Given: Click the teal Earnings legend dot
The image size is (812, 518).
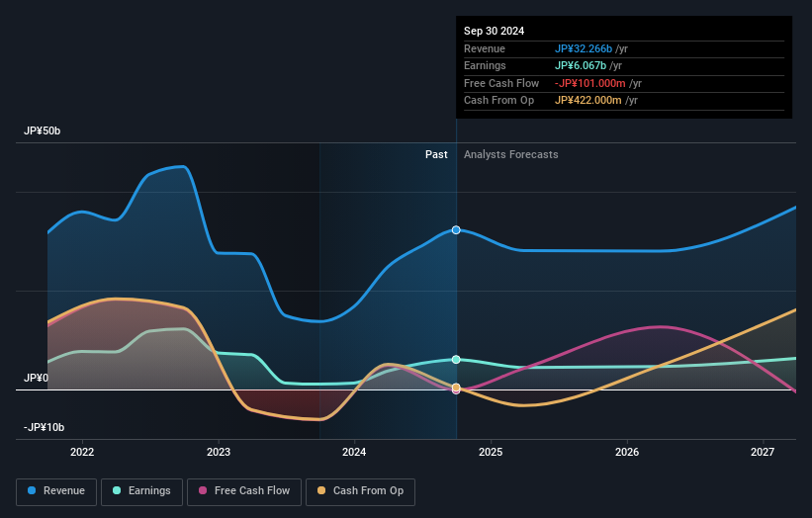Looking at the screenshot, I should coord(117,490).
